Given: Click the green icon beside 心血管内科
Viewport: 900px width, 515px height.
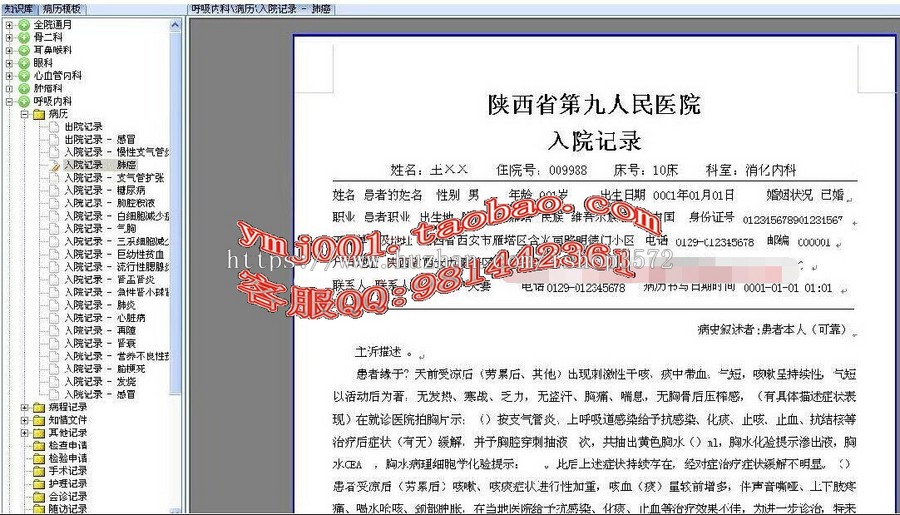Looking at the screenshot, I should pyautogui.click(x=24, y=75).
